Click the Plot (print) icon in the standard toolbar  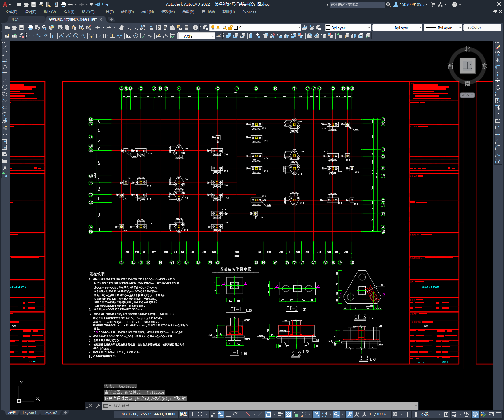pyautogui.click(x=30, y=28)
